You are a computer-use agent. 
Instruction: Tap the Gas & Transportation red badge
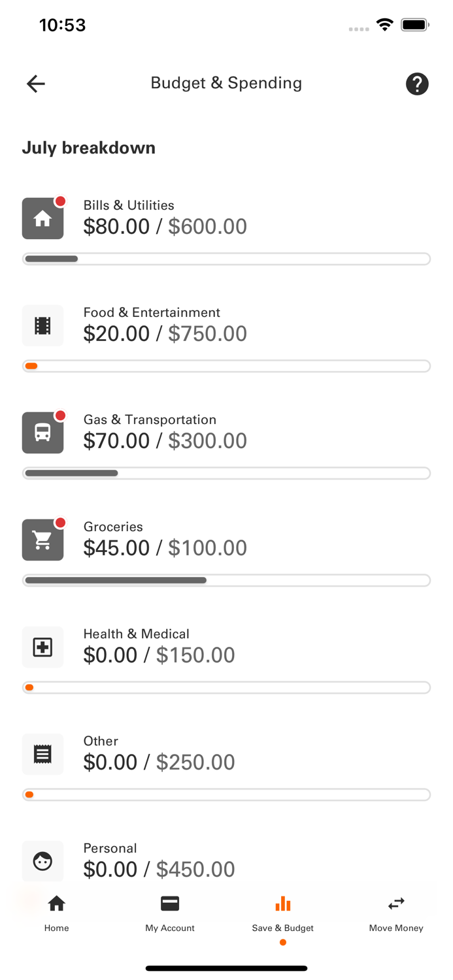[61, 416]
